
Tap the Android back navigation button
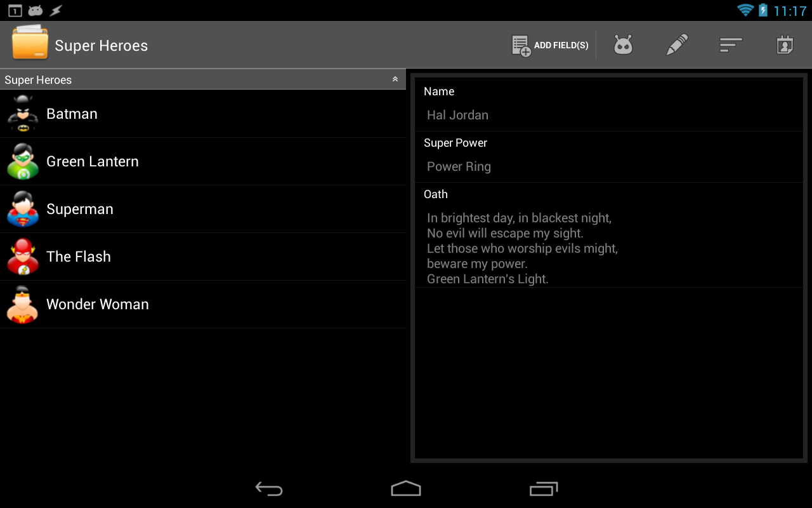point(269,488)
